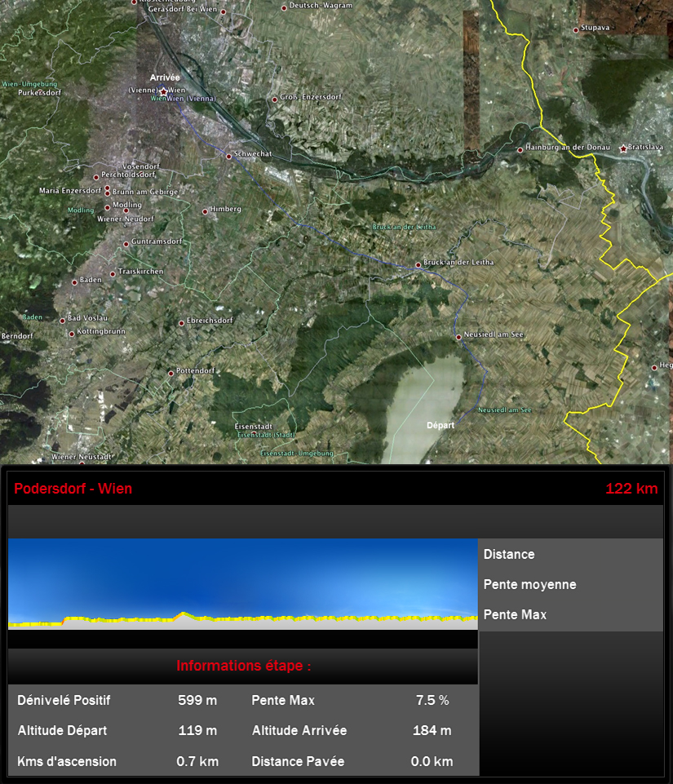Viewport: 673px width, 784px height.
Task: Select the Schwechat red dot marker
Action: point(228,157)
